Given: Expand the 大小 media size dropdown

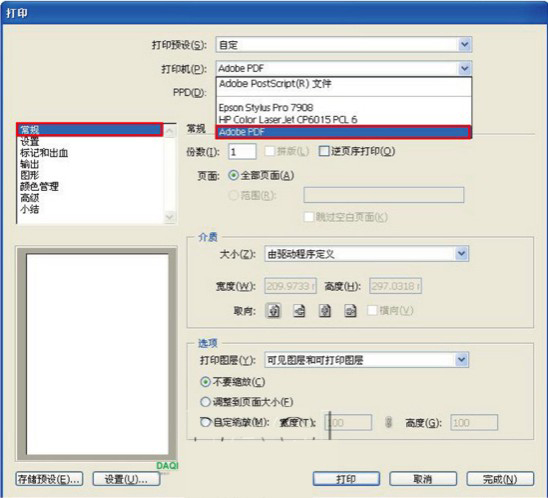Looking at the screenshot, I should pos(462,253).
